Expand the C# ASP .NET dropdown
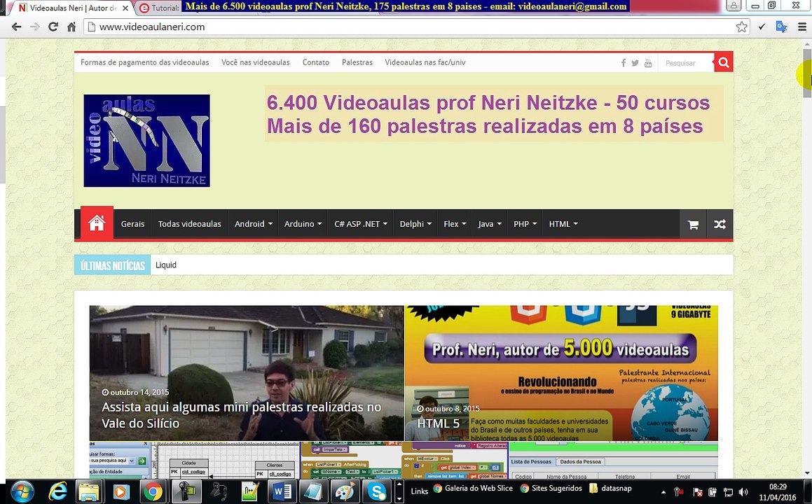 (360, 224)
